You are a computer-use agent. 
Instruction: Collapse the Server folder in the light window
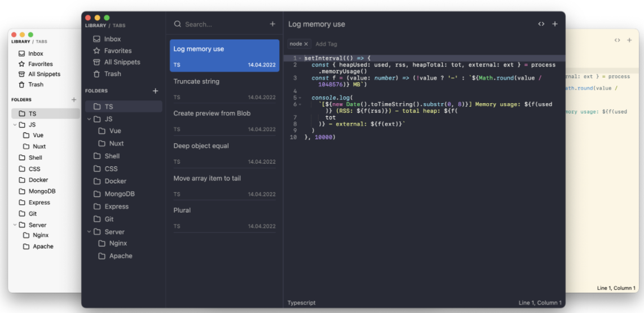coord(15,224)
